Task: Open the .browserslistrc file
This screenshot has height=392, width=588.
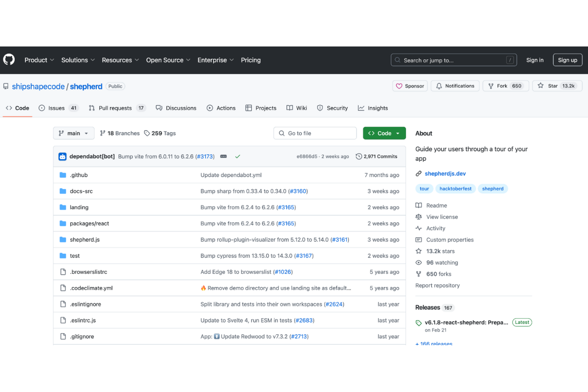Action: pos(89,272)
